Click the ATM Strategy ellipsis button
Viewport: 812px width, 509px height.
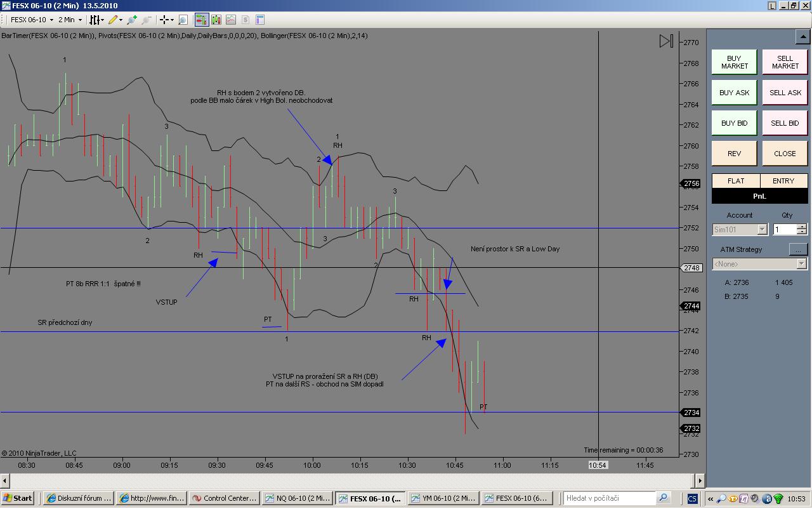click(798, 249)
